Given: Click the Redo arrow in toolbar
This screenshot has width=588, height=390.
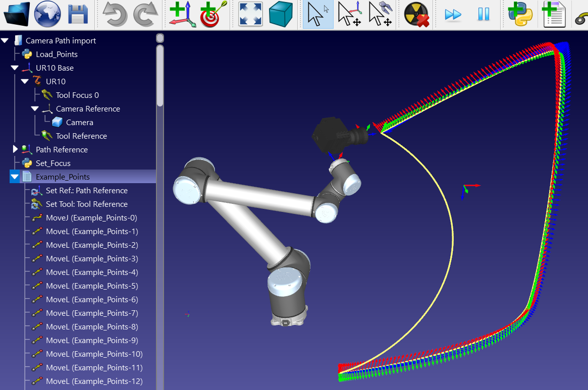Looking at the screenshot, I should click(x=146, y=14).
